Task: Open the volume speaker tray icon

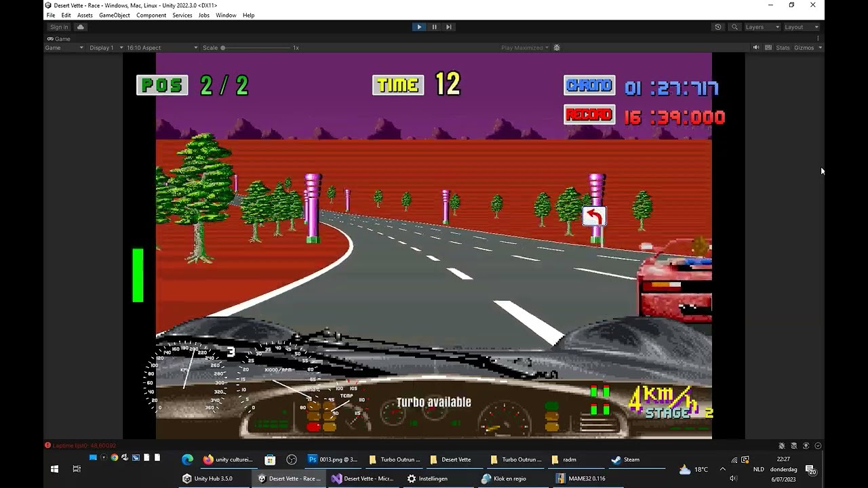Action: click(x=733, y=479)
